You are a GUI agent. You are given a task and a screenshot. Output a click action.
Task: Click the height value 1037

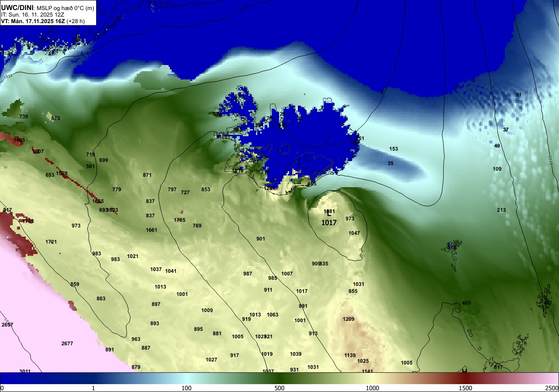pos(156,269)
